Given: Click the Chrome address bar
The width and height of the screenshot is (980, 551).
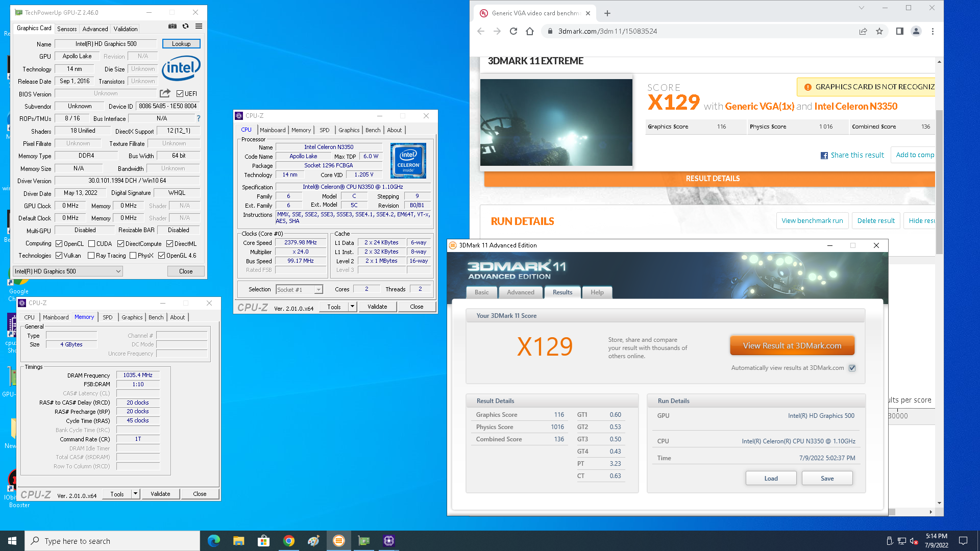Looking at the screenshot, I should click(x=699, y=31).
